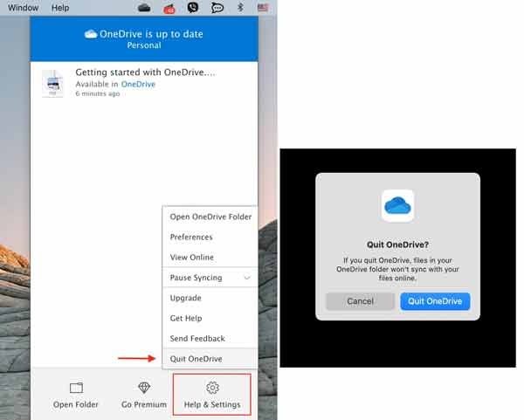Click the OneDrive cloud logo in blue header
This screenshot has width=524, height=420.
coord(91,34)
